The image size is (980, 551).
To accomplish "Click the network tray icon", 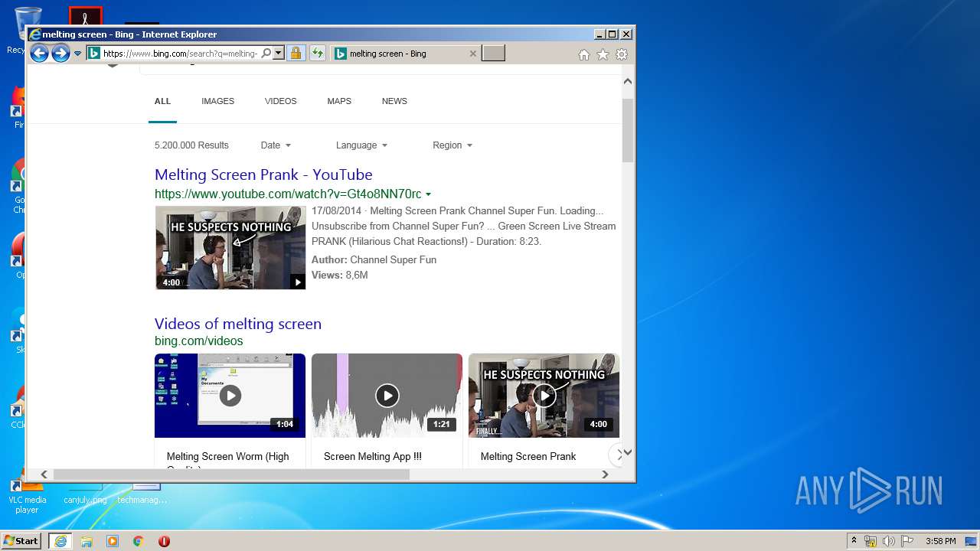I will (x=871, y=541).
